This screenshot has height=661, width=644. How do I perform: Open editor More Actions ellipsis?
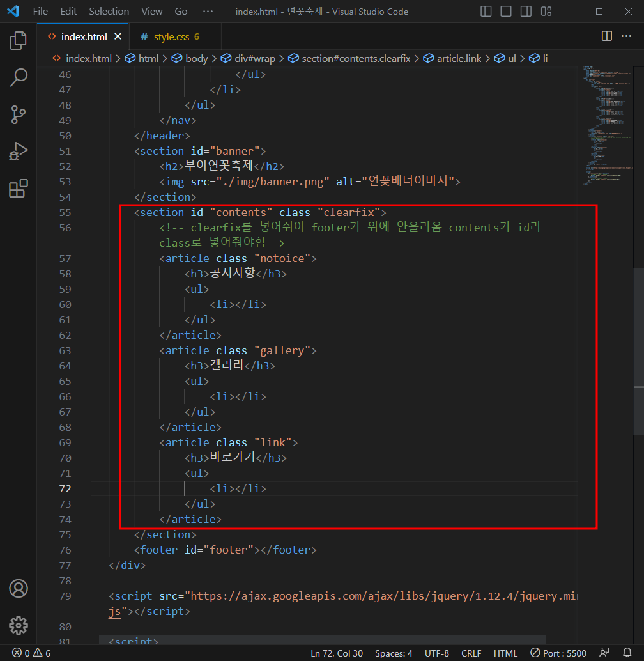tap(626, 36)
